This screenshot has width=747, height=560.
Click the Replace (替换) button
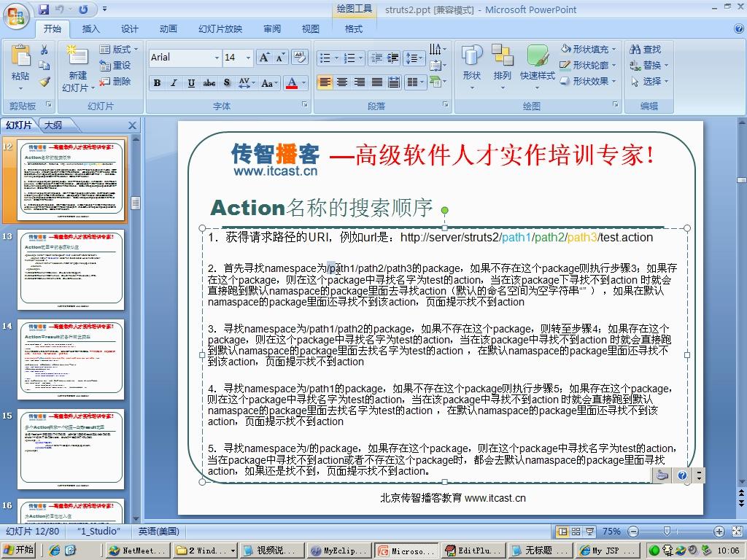tap(649, 65)
